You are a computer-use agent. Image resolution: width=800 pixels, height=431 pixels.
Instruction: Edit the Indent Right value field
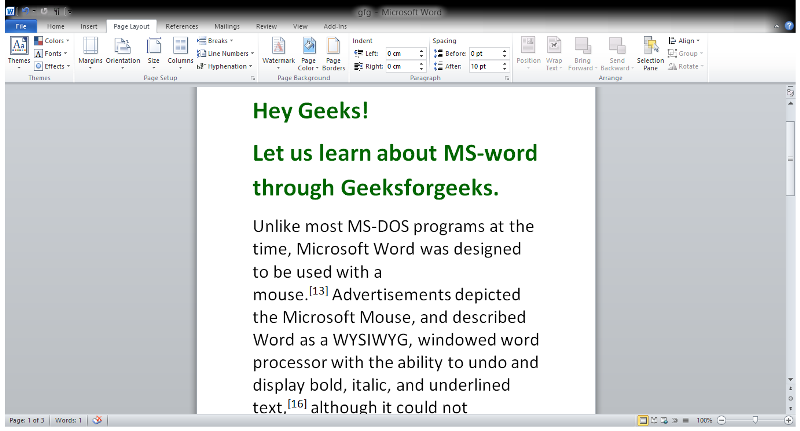coord(402,66)
